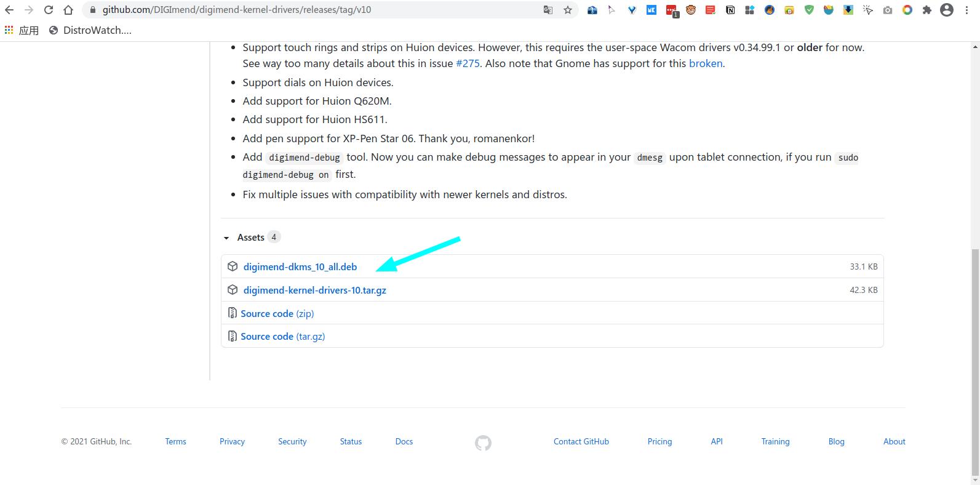Open the About footer link
The image size is (980, 485).
coord(894,441)
